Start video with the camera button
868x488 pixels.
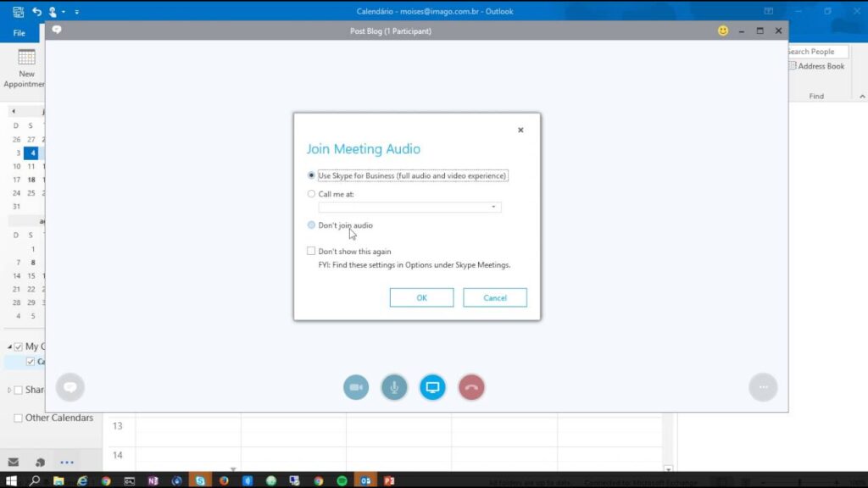[x=356, y=387]
